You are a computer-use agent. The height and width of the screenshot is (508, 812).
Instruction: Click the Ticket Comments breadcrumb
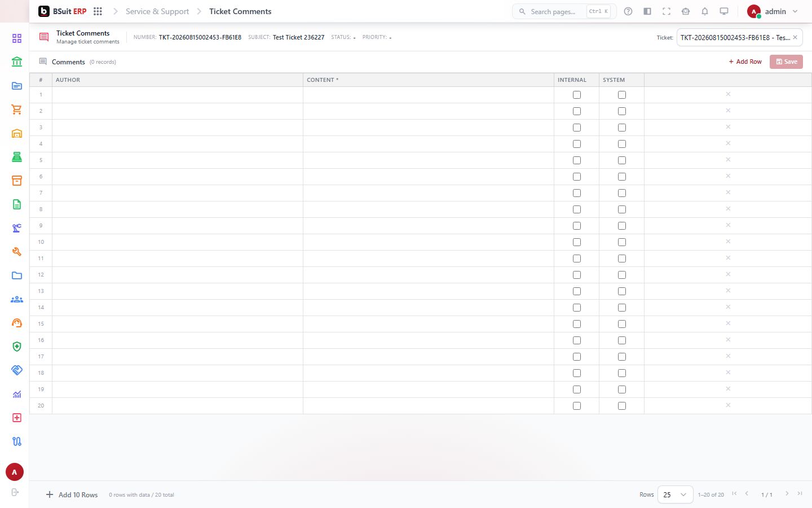[240, 11]
